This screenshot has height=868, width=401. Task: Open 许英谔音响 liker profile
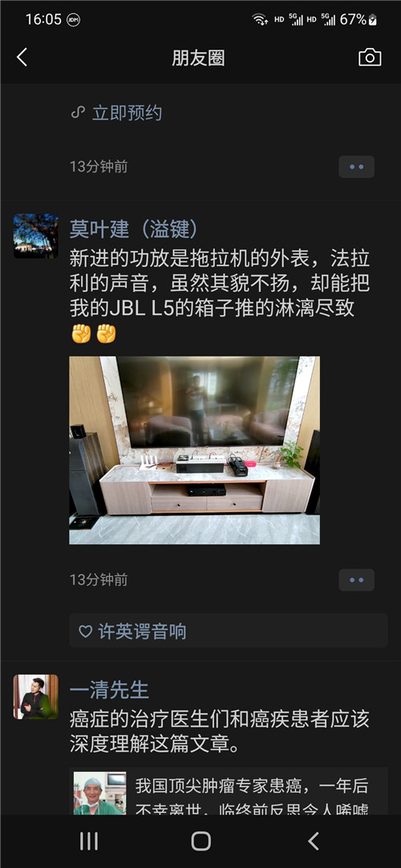click(142, 632)
